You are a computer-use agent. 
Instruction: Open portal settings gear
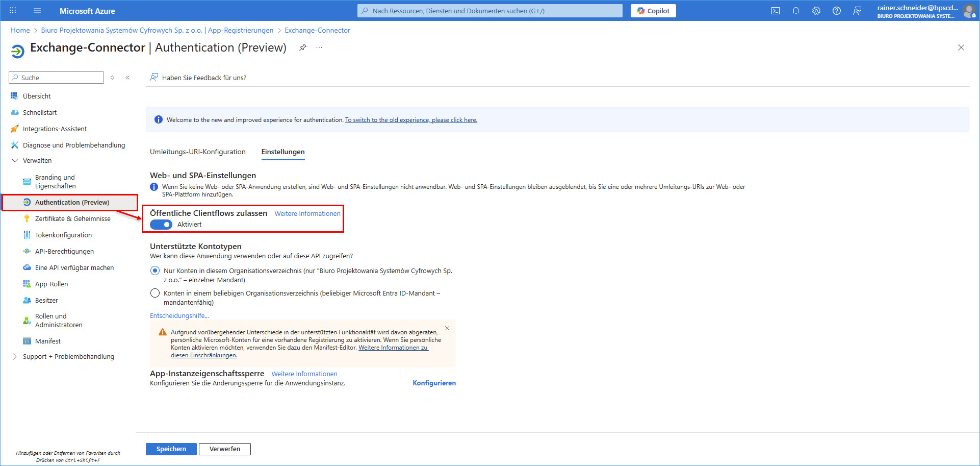816,11
